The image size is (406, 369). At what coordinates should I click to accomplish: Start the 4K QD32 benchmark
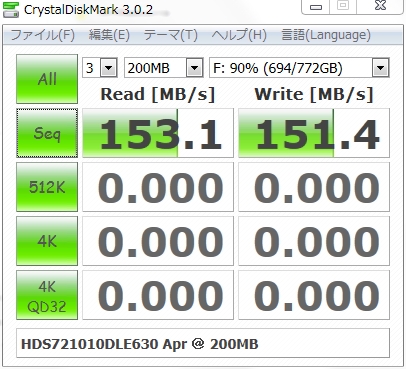(x=47, y=295)
